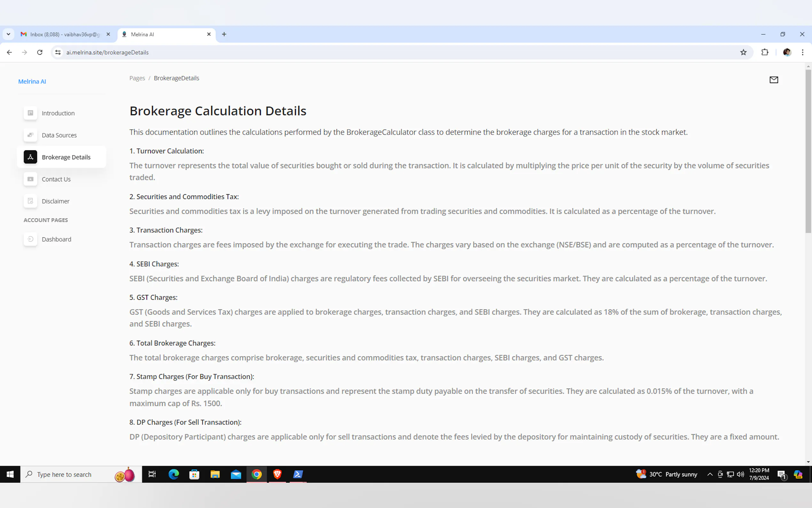Show hidden system tray icons
Image resolution: width=812 pixels, height=508 pixels.
(710, 474)
